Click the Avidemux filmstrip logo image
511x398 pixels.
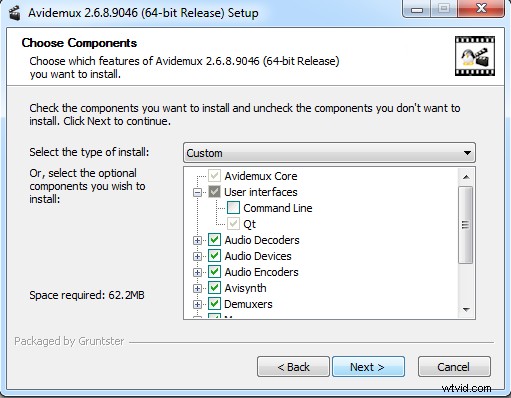pyautogui.click(x=475, y=56)
